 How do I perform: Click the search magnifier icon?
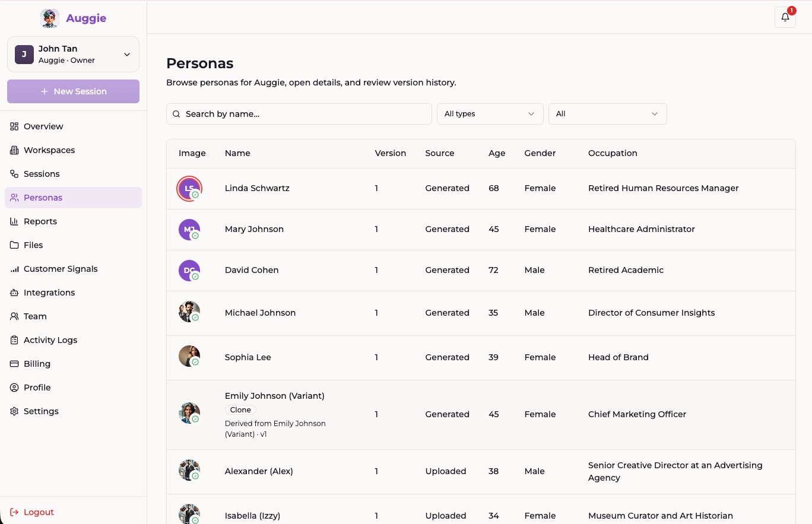[176, 114]
